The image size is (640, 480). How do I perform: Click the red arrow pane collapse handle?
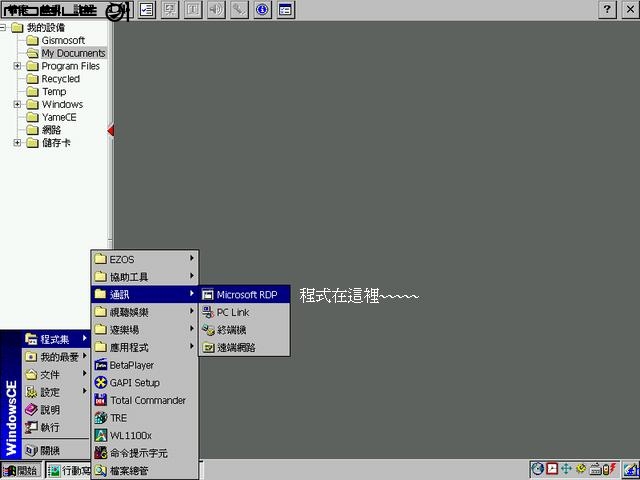pos(111,130)
